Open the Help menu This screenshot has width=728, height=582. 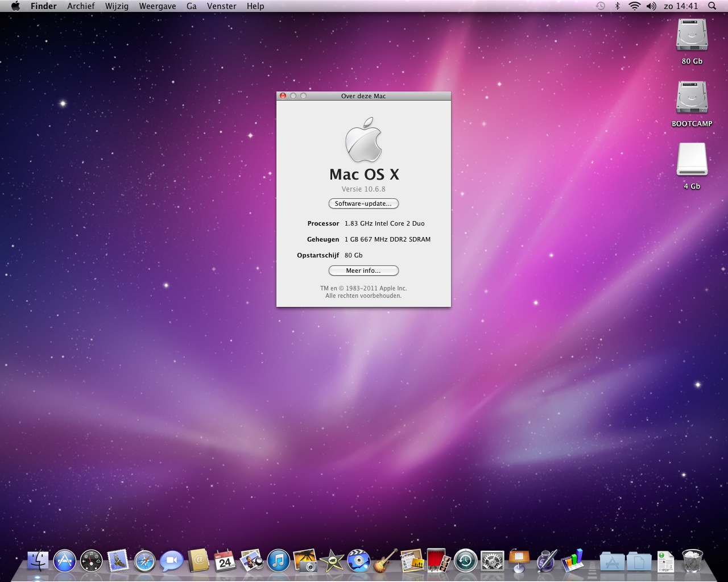[255, 6]
